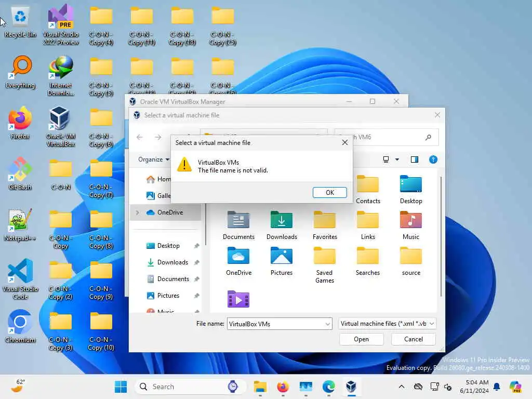Select the Contacts folder
This screenshot has width=532, height=399.
[x=368, y=190]
